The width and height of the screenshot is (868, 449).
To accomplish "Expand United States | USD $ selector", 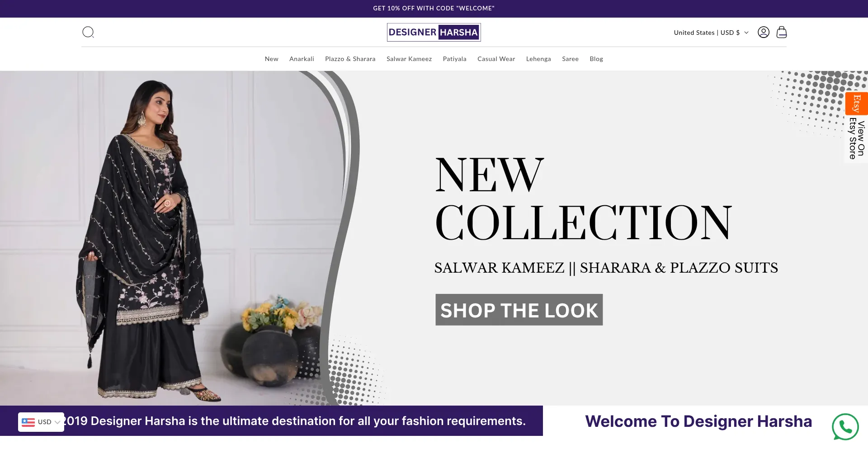I will (711, 33).
